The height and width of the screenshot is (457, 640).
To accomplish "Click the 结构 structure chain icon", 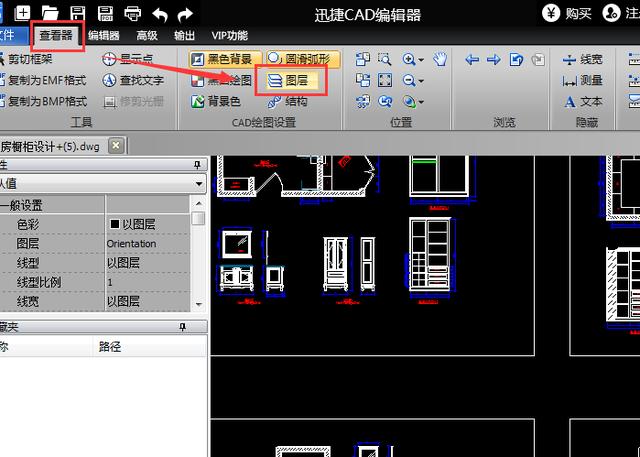I will coord(274,101).
